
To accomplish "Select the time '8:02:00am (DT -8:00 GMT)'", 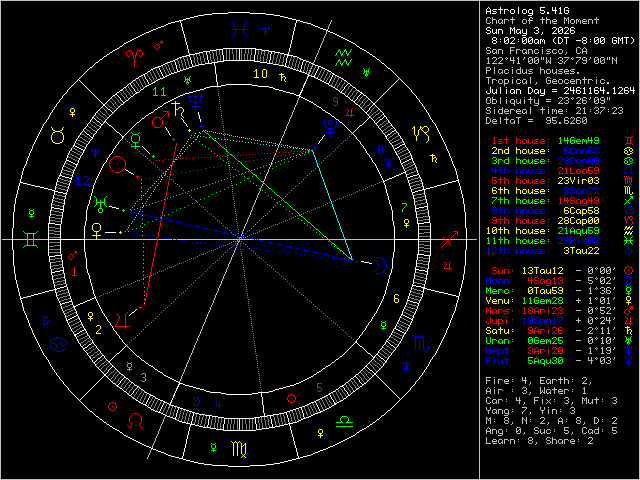I will 563,41.
